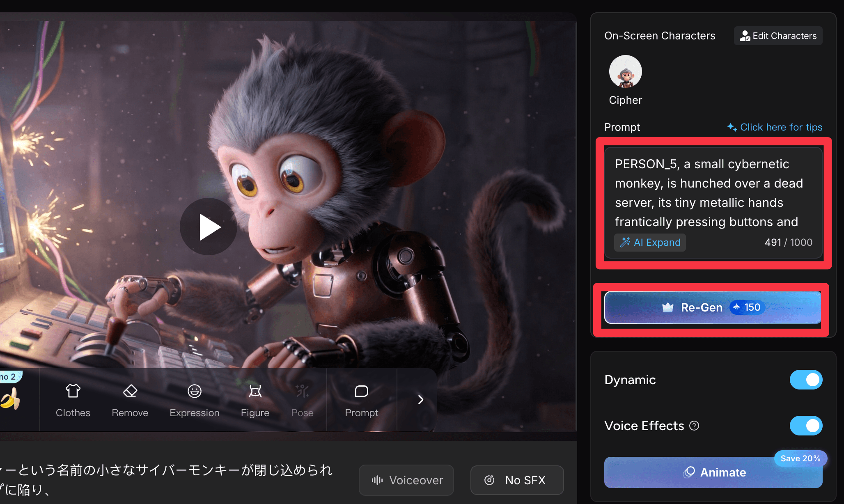Open Click here for tips link
The height and width of the screenshot is (504, 844).
[775, 127]
